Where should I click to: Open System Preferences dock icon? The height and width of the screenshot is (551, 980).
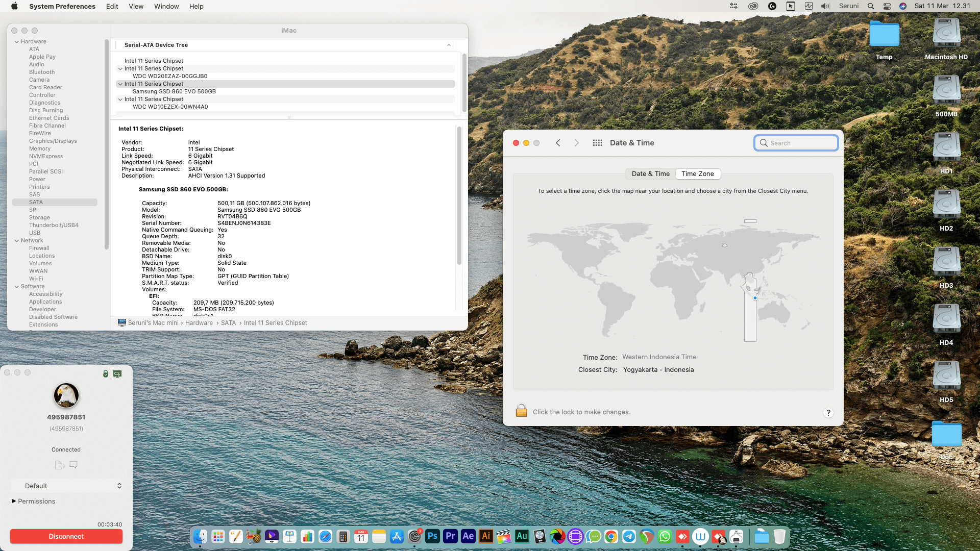(414, 536)
